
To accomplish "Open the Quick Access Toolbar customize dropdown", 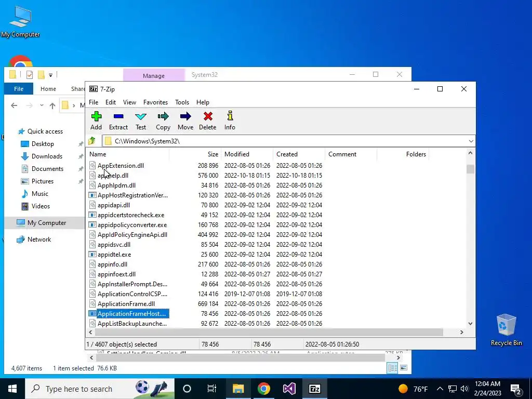I will pyautogui.click(x=50, y=75).
